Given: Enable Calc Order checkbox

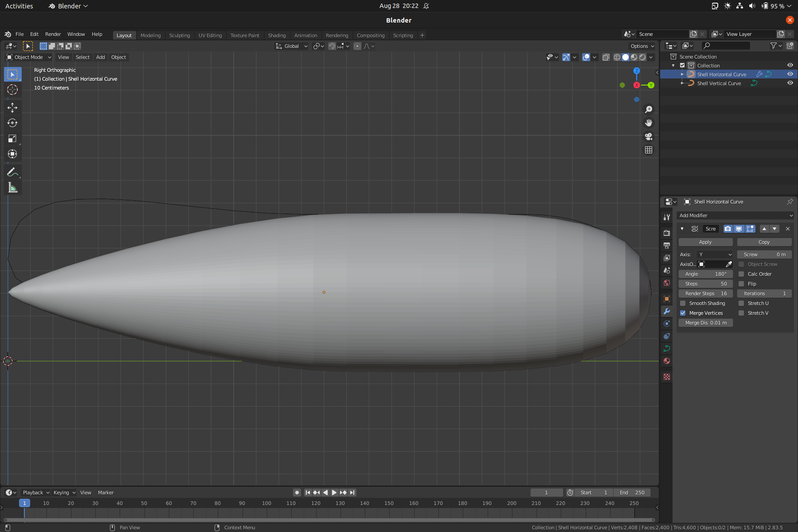Looking at the screenshot, I should [741, 274].
